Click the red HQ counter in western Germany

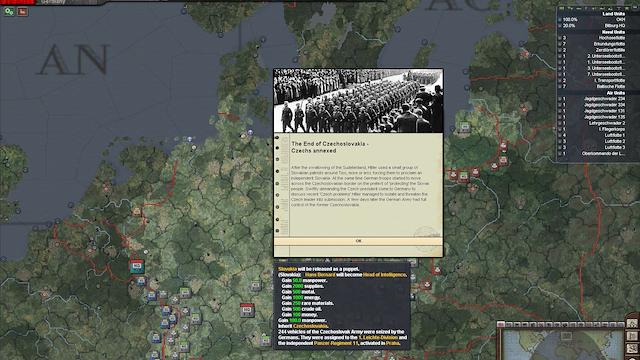[x=137, y=266]
